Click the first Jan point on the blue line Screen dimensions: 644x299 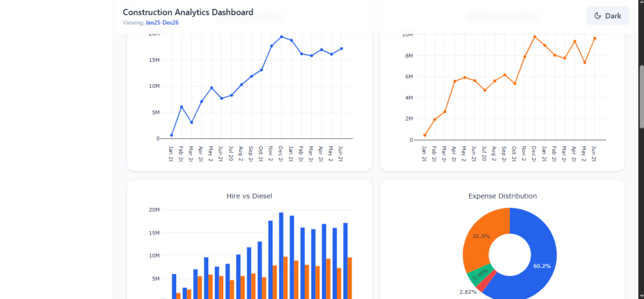click(172, 135)
